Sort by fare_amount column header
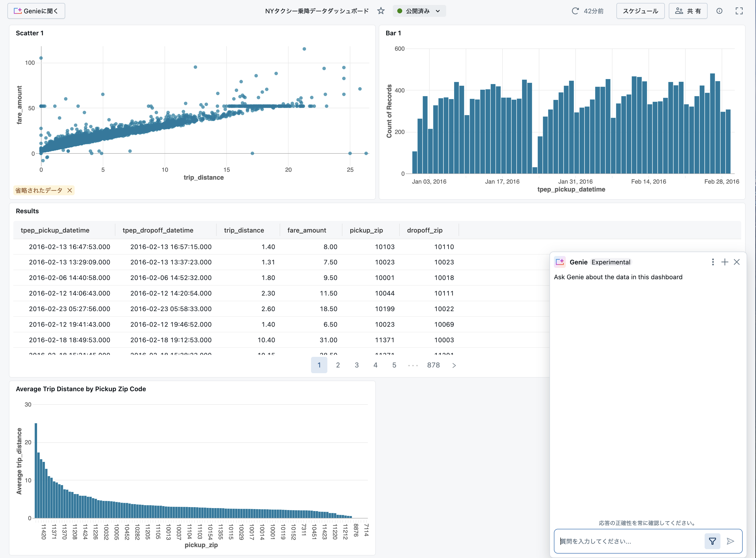 point(307,230)
